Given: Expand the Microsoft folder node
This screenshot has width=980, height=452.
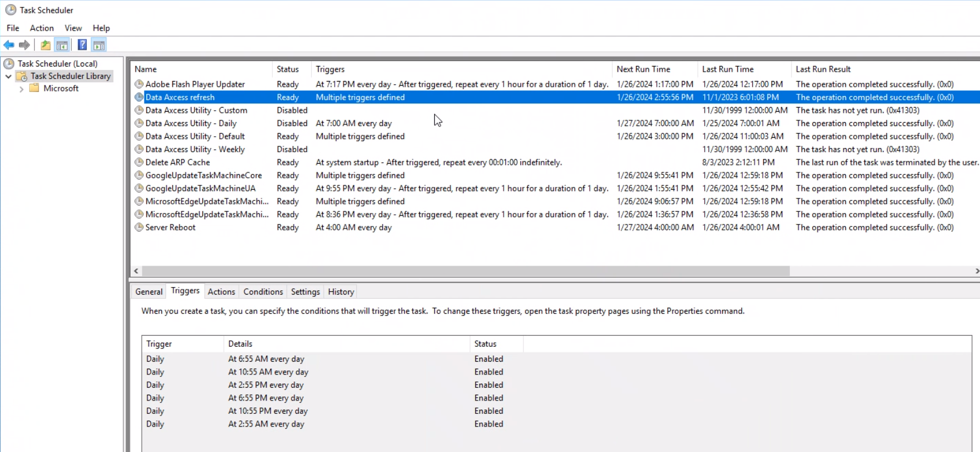Looking at the screenshot, I should tap(21, 89).
